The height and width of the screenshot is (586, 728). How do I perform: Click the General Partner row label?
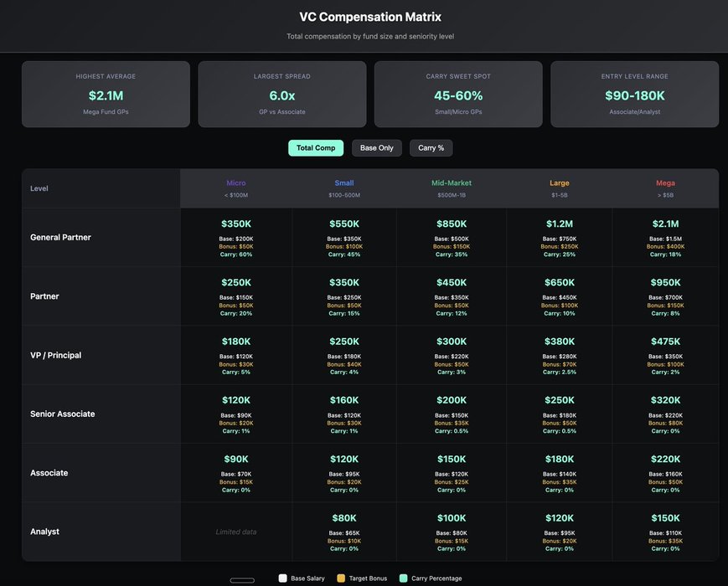[x=60, y=238]
